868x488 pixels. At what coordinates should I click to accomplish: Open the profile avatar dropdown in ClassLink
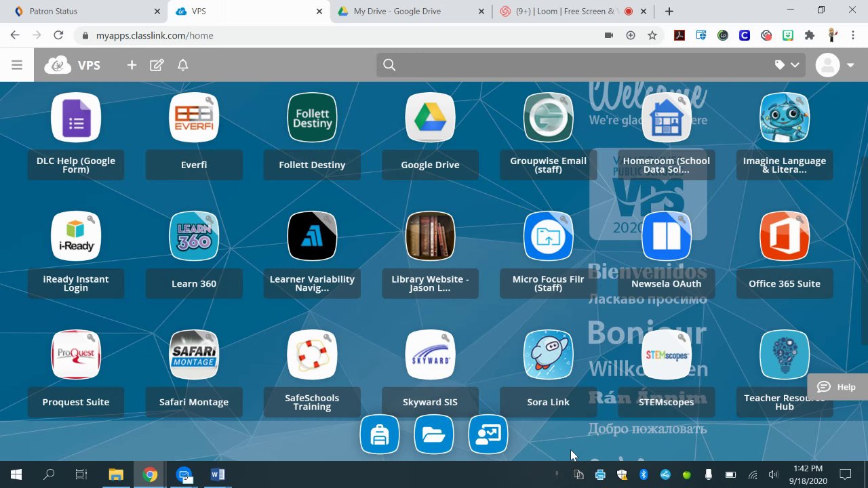click(835, 65)
